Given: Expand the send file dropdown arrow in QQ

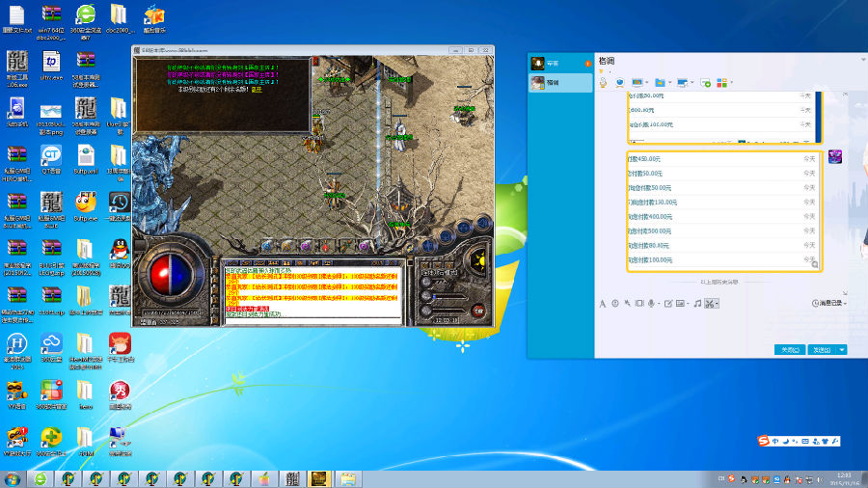Looking at the screenshot, I should 669,83.
